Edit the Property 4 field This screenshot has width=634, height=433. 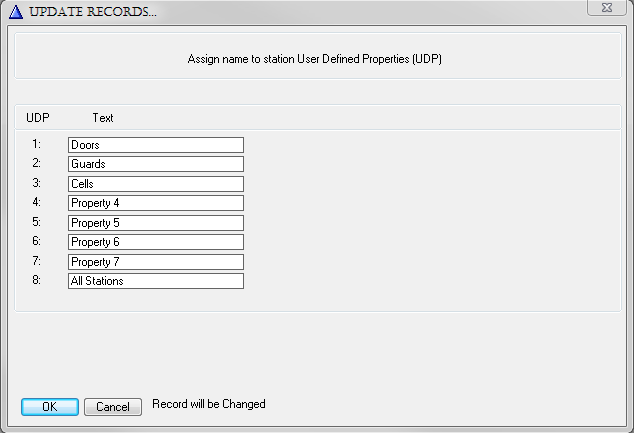pos(155,203)
